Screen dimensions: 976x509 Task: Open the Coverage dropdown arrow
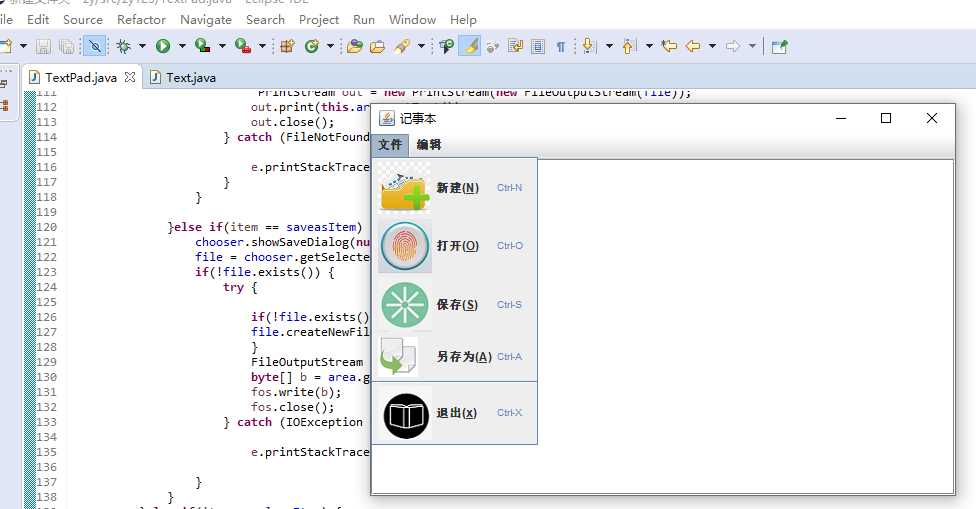[x=222, y=46]
